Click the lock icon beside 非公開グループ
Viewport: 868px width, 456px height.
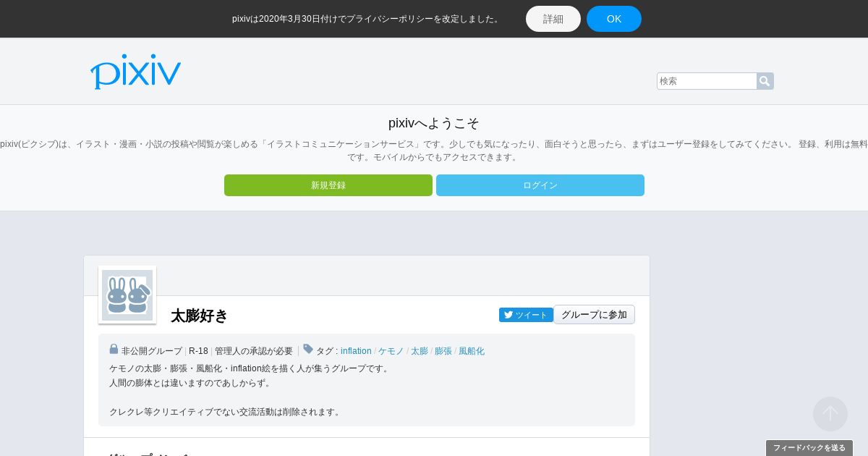click(x=114, y=350)
